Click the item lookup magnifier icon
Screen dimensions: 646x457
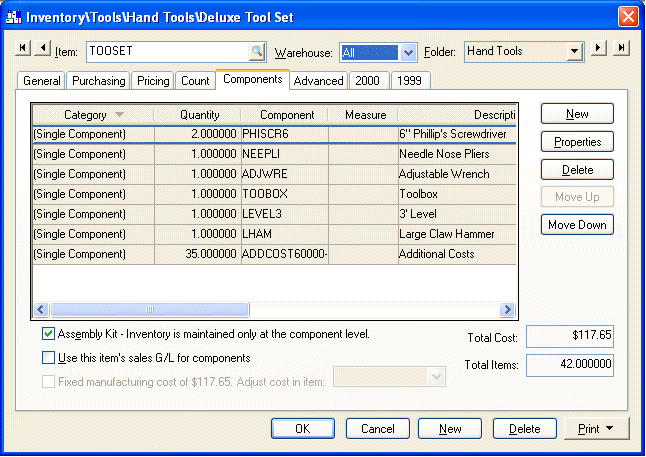coord(257,51)
